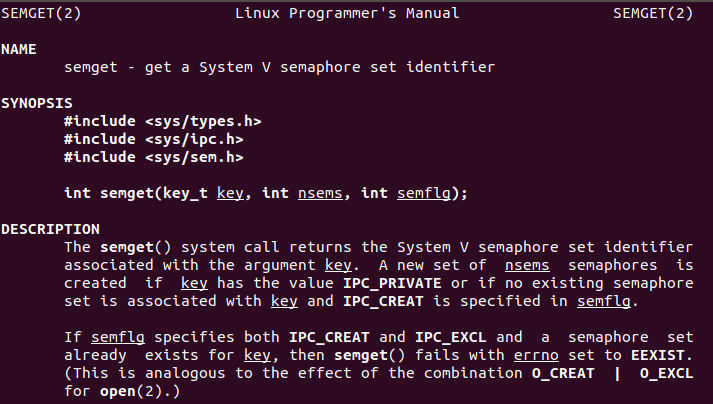Click the bold O_CREAT flag
The width and height of the screenshot is (713, 404).
click(x=563, y=374)
